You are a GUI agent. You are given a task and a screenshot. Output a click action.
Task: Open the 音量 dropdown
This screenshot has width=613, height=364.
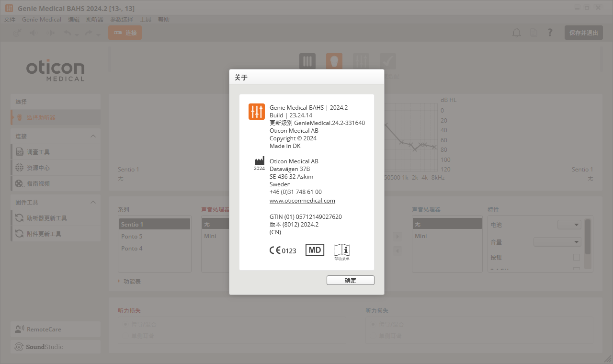pyautogui.click(x=557, y=242)
